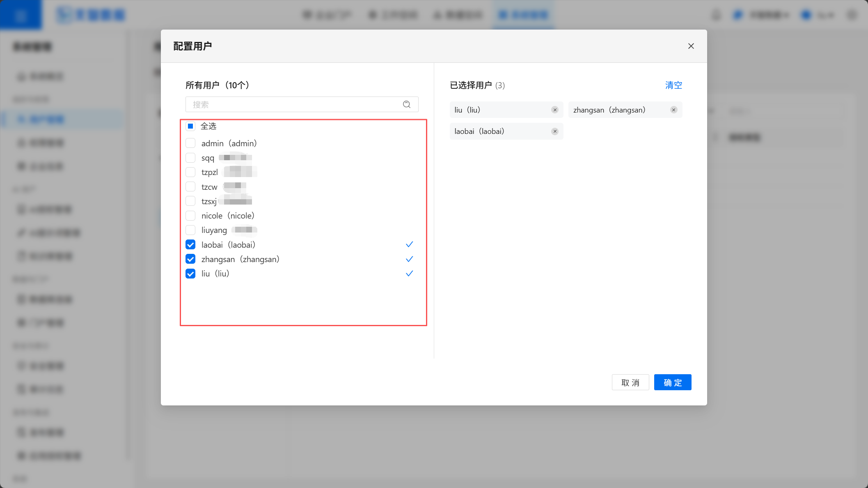868x488 pixels.
Task: Check the sqq user checkbox
Action: click(190, 158)
